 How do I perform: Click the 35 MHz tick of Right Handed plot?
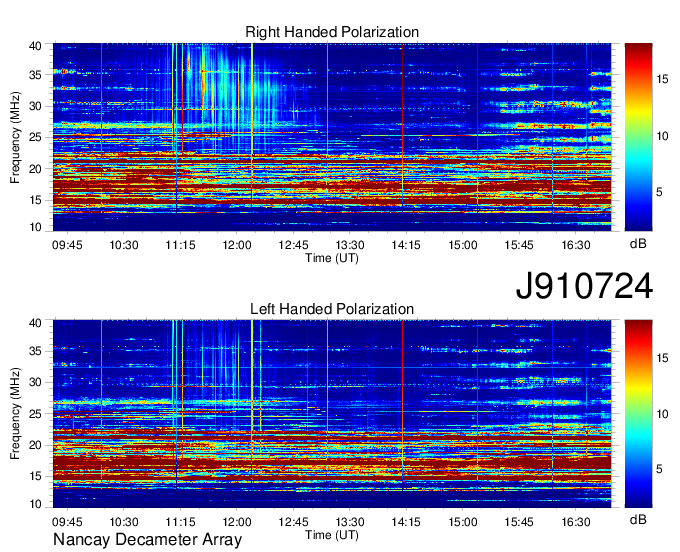click(36, 75)
